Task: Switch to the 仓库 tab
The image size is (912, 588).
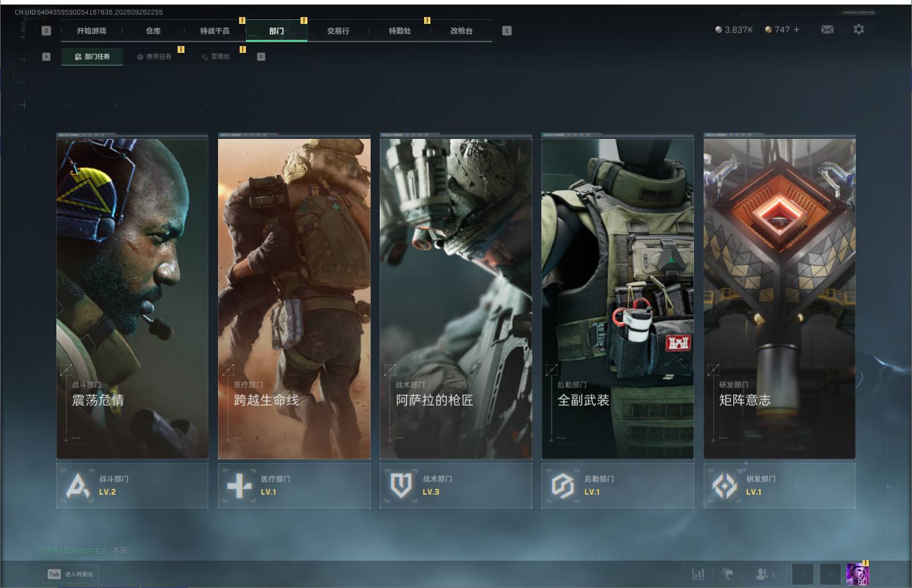Action: coord(153,31)
